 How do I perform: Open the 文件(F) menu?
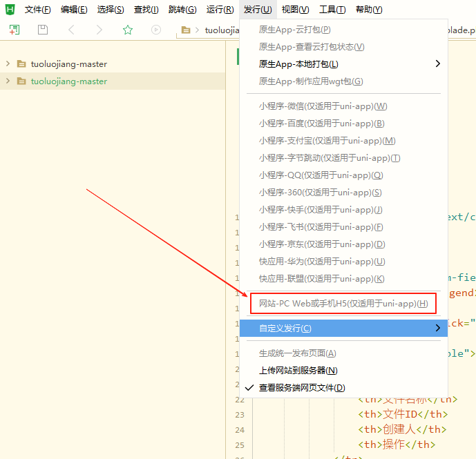click(x=37, y=10)
